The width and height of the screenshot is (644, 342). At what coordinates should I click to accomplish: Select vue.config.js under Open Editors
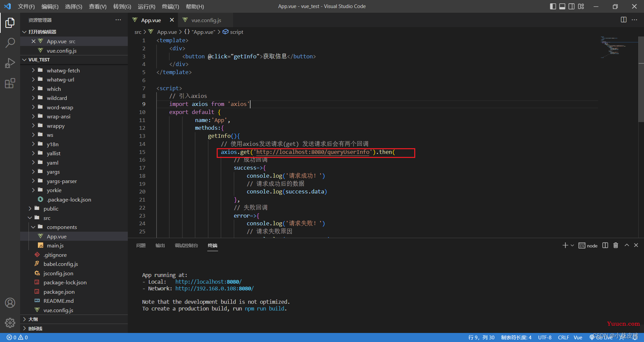(74, 51)
